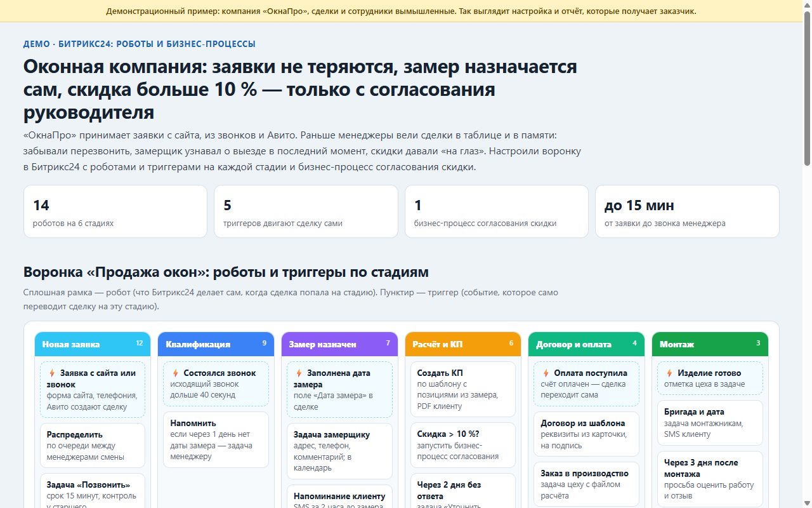
Task: Click the count badge 9 in Квалификация
Action: tap(265, 343)
